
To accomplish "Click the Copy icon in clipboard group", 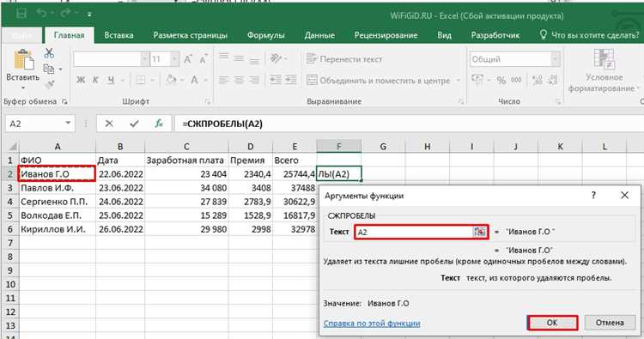I will (49, 69).
